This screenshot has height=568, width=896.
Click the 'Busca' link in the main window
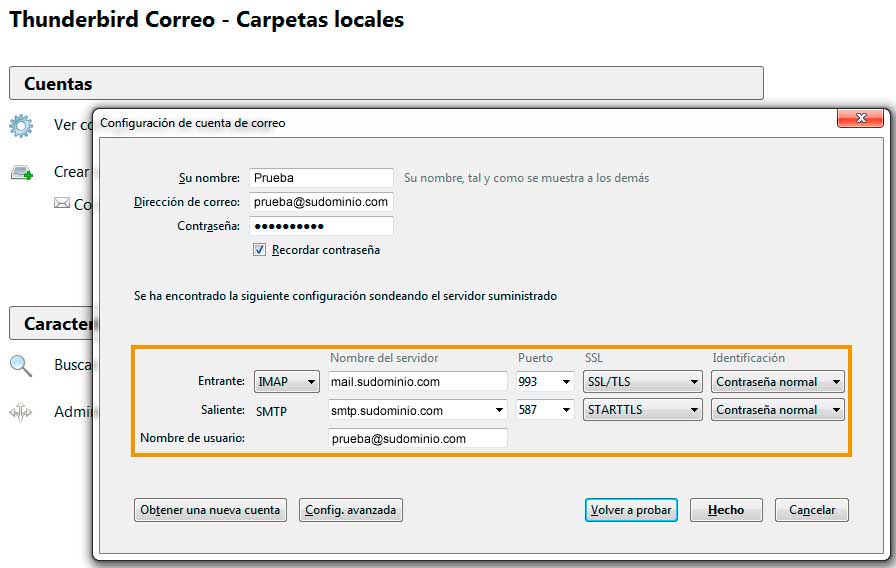[73, 365]
